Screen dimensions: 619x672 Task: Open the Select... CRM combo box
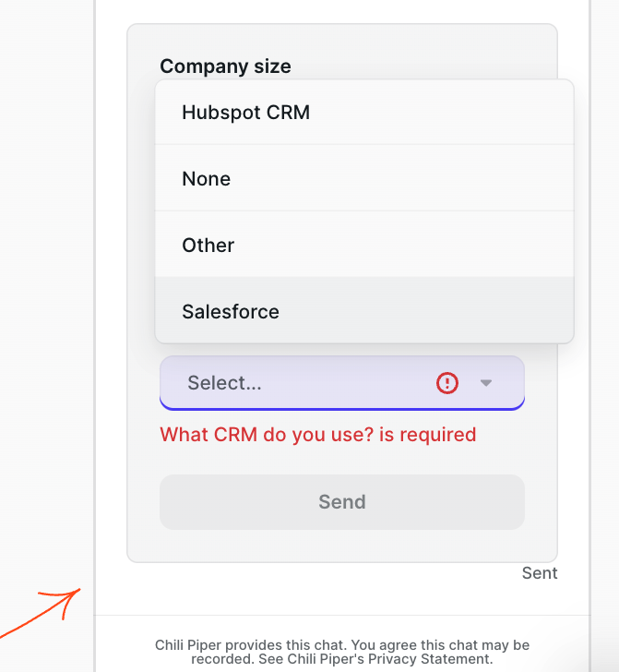(x=342, y=383)
